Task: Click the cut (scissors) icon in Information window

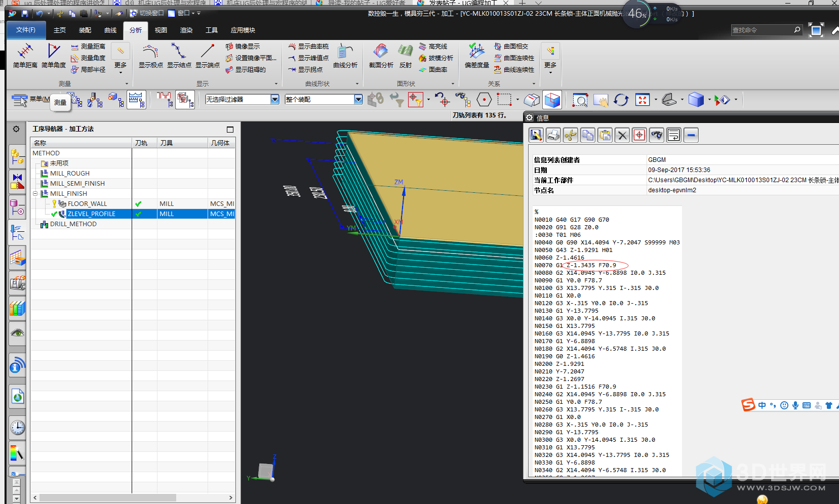Action: tap(571, 135)
